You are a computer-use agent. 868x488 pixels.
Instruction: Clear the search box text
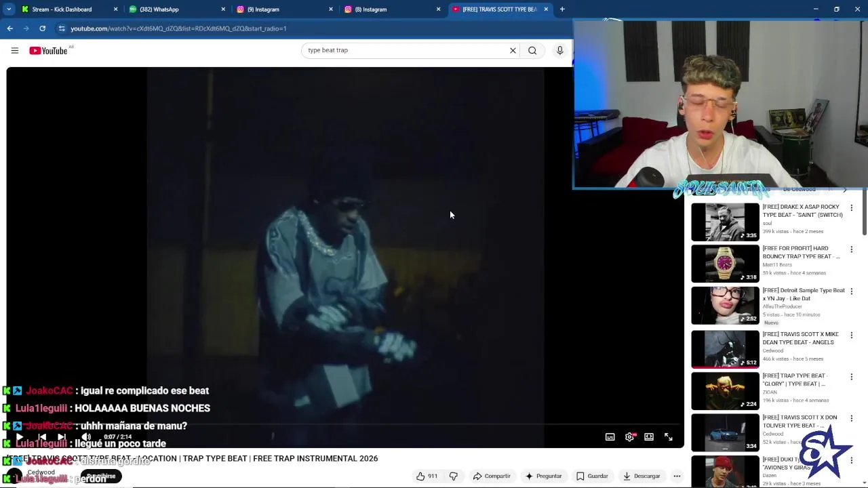click(513, 50)
